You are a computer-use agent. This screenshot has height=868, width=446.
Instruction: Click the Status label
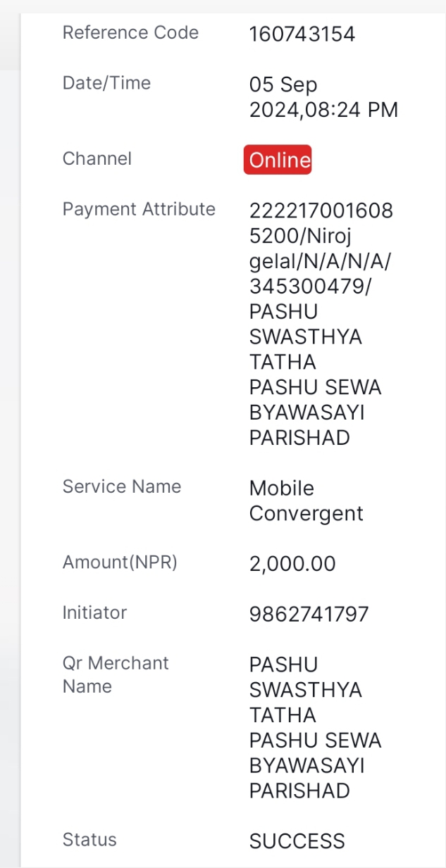tap(89, 839)
